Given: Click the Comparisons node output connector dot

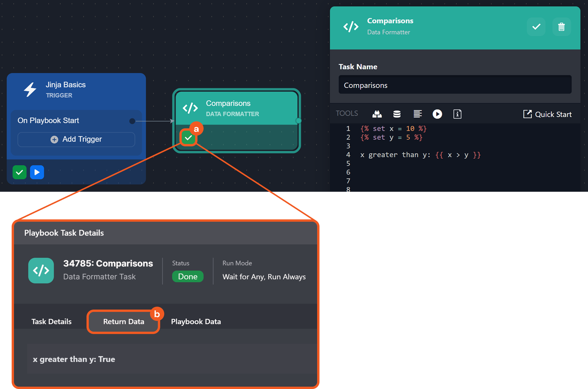Looking at the screenshot, I should click(299, 121).
